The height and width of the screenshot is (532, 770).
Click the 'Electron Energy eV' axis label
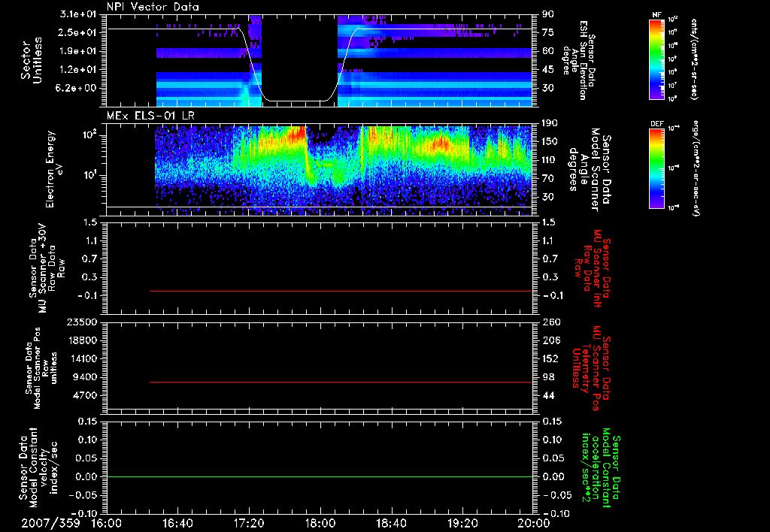(x=56, y=169)
